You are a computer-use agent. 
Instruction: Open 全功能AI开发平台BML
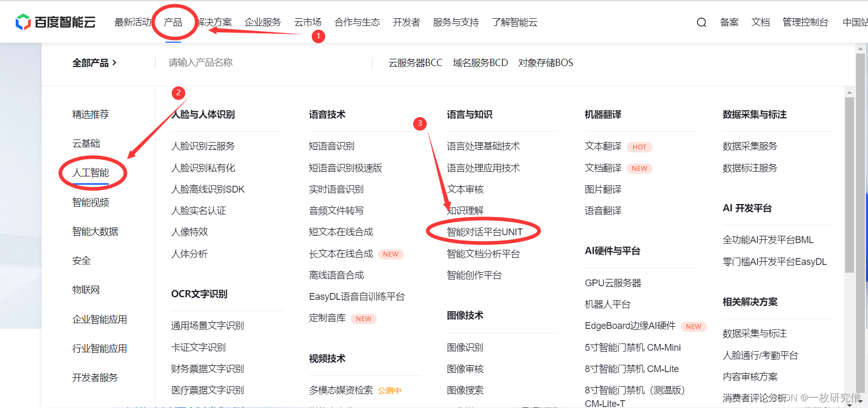click(x=768, y=240)
